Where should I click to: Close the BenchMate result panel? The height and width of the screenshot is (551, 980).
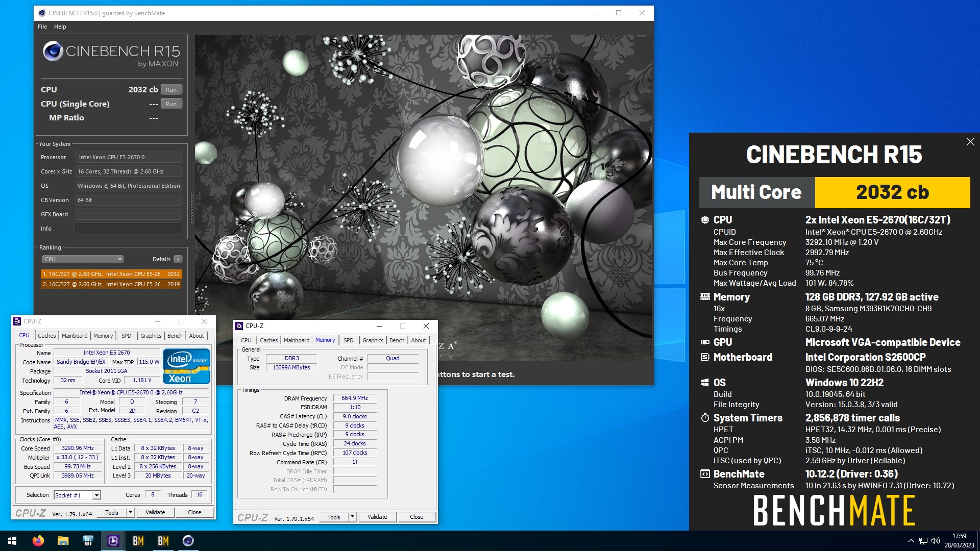click(970, 142)
